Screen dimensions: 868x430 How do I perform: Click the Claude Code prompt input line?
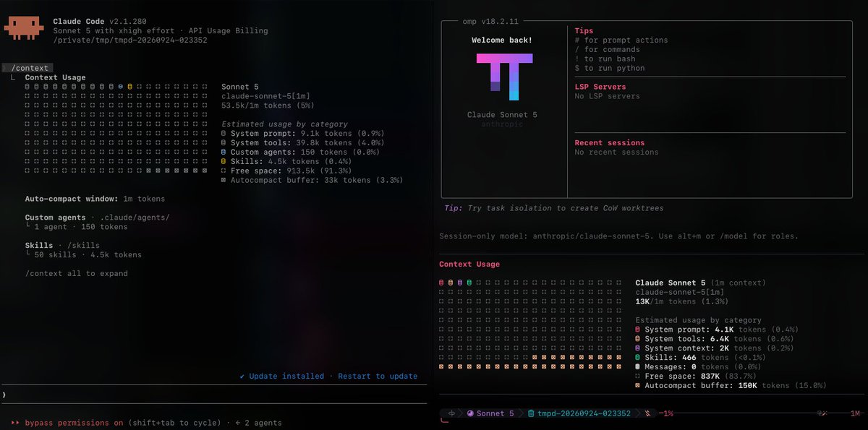(x=216, y=395)
